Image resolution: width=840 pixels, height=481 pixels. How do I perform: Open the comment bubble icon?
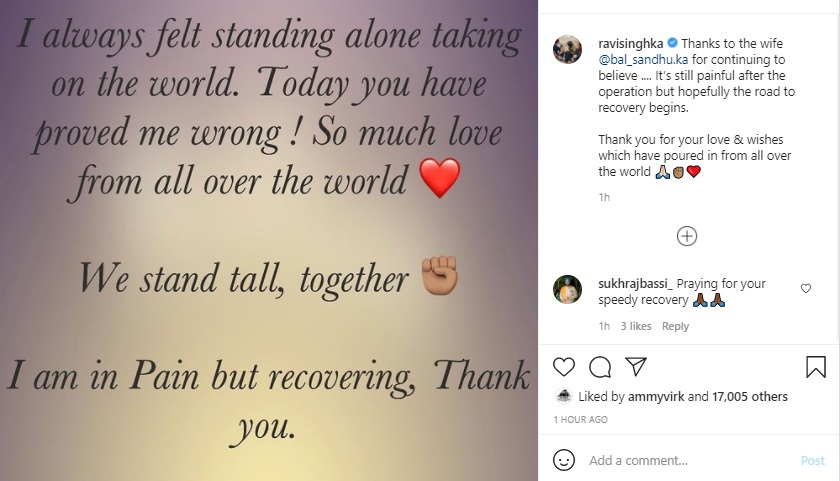tap(600, 367)
